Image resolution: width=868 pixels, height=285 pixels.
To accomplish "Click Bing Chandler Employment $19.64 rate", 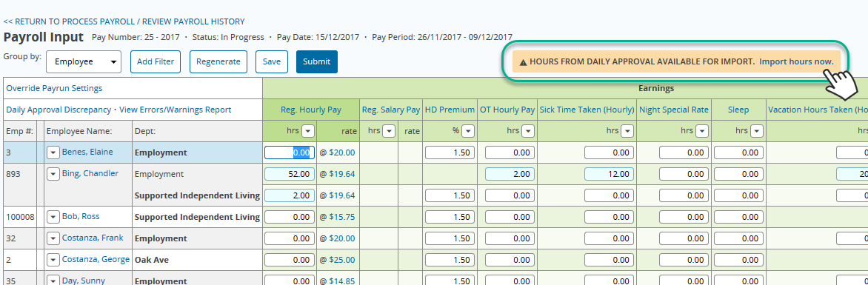I will pyautogui.click(x=342, y=174).
